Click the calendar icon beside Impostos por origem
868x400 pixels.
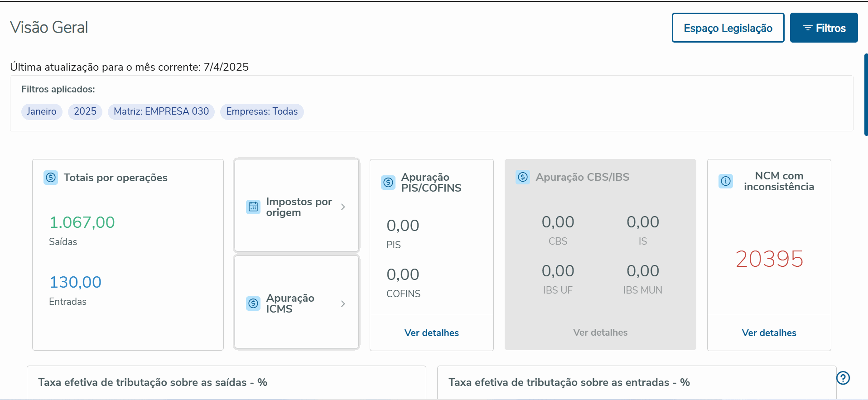point(253,207)
